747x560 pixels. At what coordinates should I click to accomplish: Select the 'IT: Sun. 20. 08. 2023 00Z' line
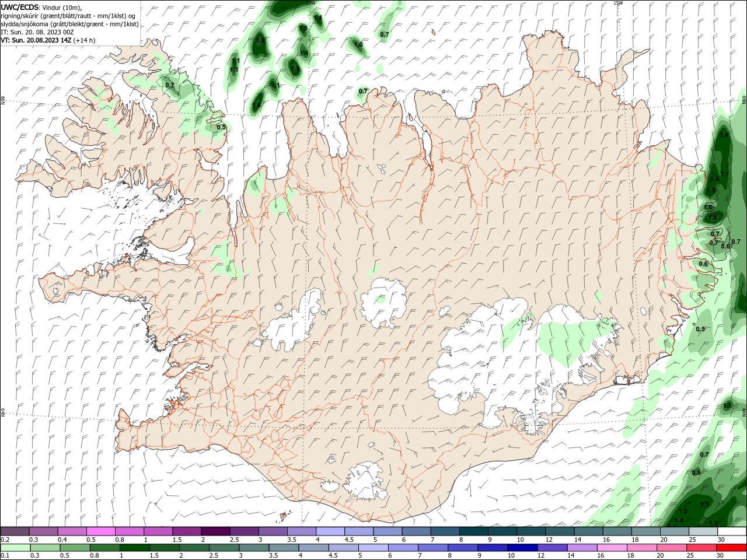coord(37,32)
